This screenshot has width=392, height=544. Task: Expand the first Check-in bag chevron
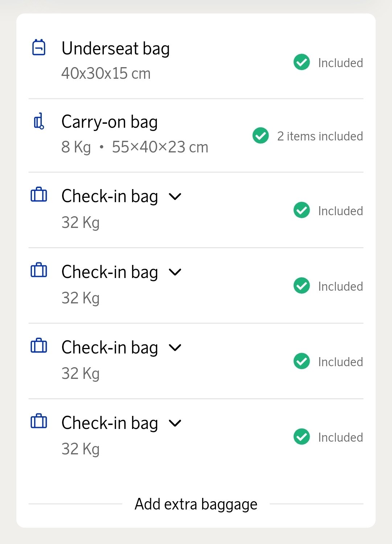click(175, 197)
